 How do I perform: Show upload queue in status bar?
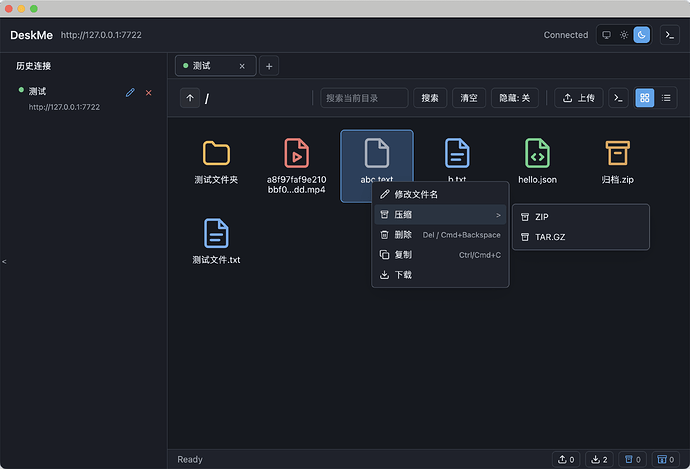(x=566, y=459)
